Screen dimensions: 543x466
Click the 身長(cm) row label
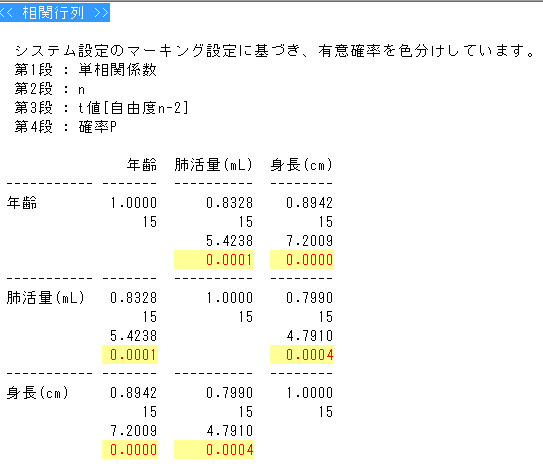(x=38, y=393)
